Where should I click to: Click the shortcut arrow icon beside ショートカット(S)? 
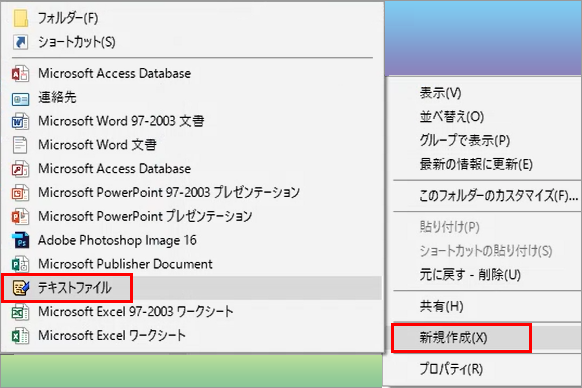(20, 42)
